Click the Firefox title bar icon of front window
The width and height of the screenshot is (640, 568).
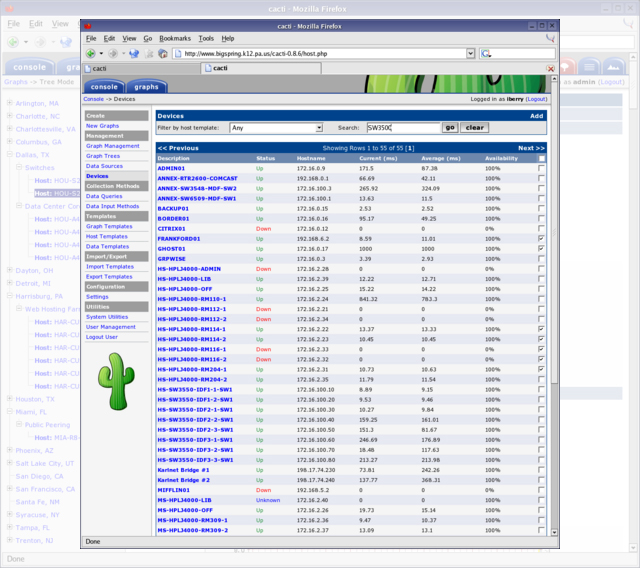tap(87, 26)
